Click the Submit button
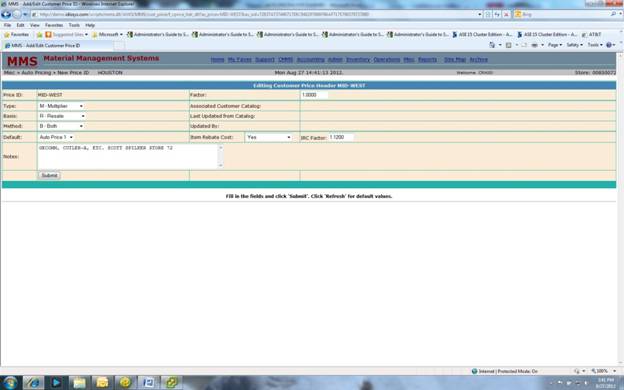This screenshot has height=390, width=624. click(49, 176)
